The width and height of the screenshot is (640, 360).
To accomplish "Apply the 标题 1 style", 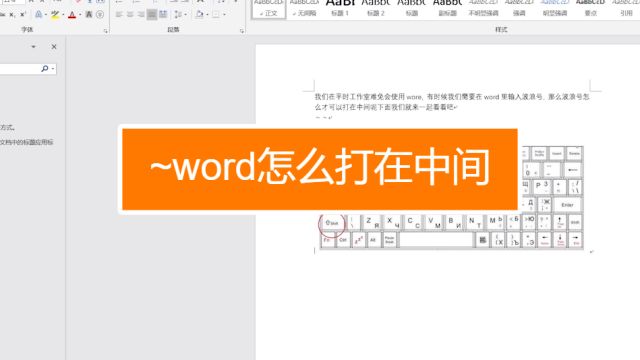I will click(x=340, y=9).
